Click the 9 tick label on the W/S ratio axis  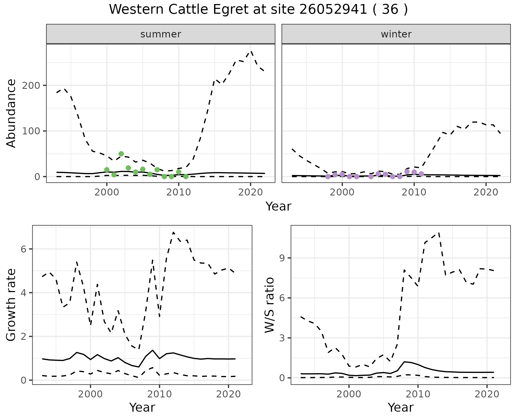click(x=282, y=258)
